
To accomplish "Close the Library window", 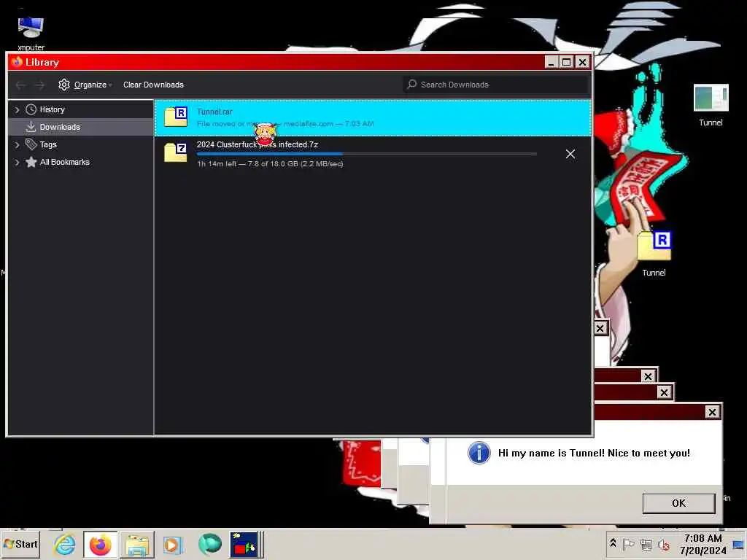I will point(582,63).
